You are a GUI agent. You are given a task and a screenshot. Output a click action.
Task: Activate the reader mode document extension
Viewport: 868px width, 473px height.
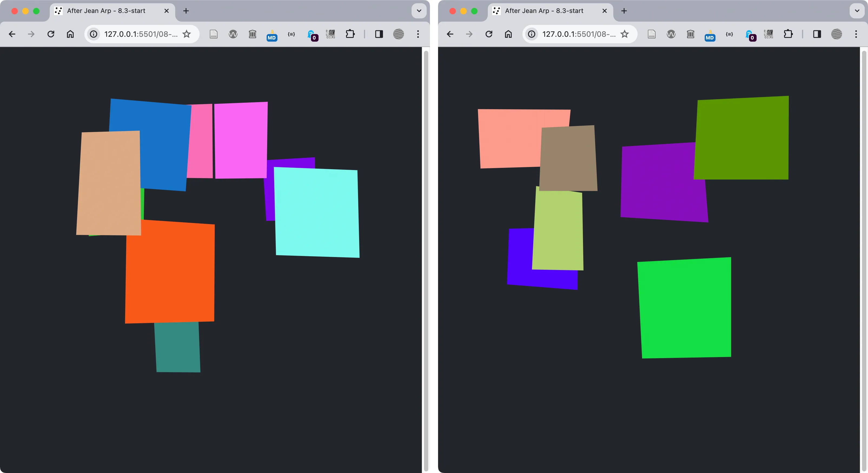tap(213, 34)
